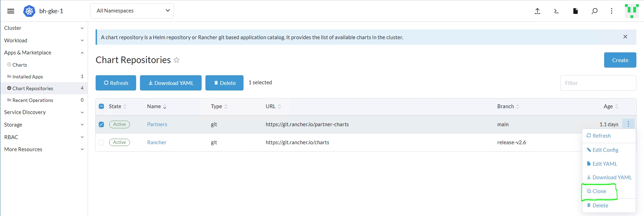Open the Partners repository link

point(157,124)
